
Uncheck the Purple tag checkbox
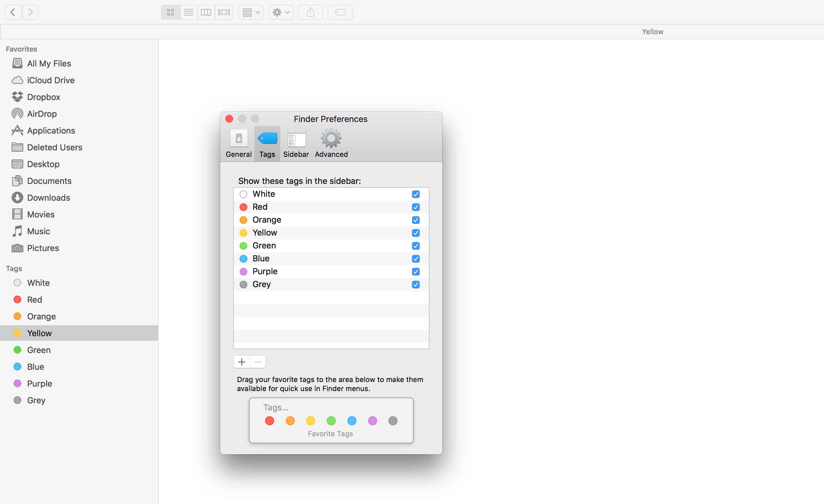click(x=416, y=271)
